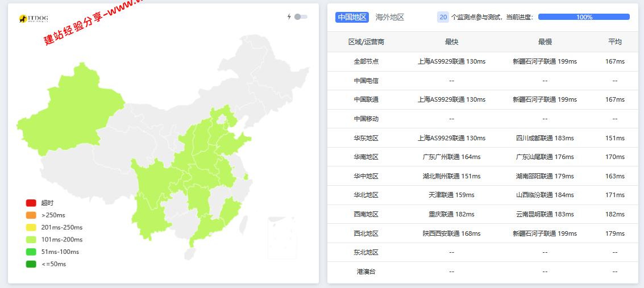Click 广东广州联通 164ms cell
This screenshot has height=288, width=644.
pos(452,157)
